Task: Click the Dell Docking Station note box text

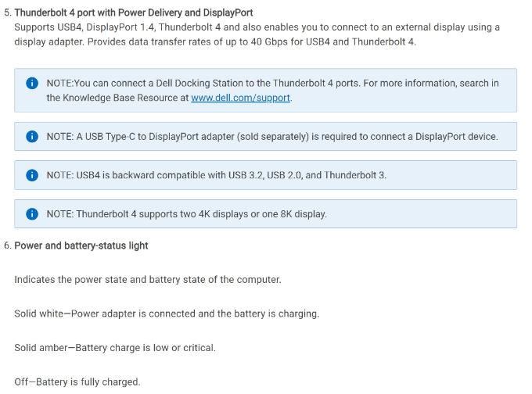Action: (272, 83)
